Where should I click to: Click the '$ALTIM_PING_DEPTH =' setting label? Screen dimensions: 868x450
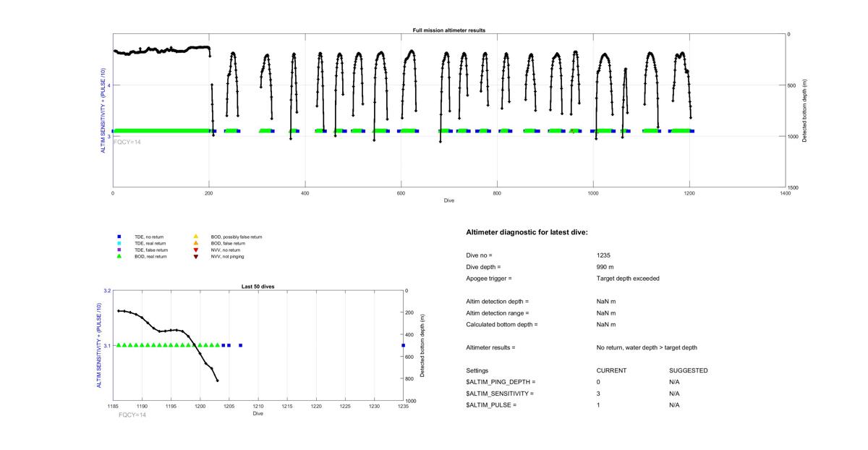[501, 382]
